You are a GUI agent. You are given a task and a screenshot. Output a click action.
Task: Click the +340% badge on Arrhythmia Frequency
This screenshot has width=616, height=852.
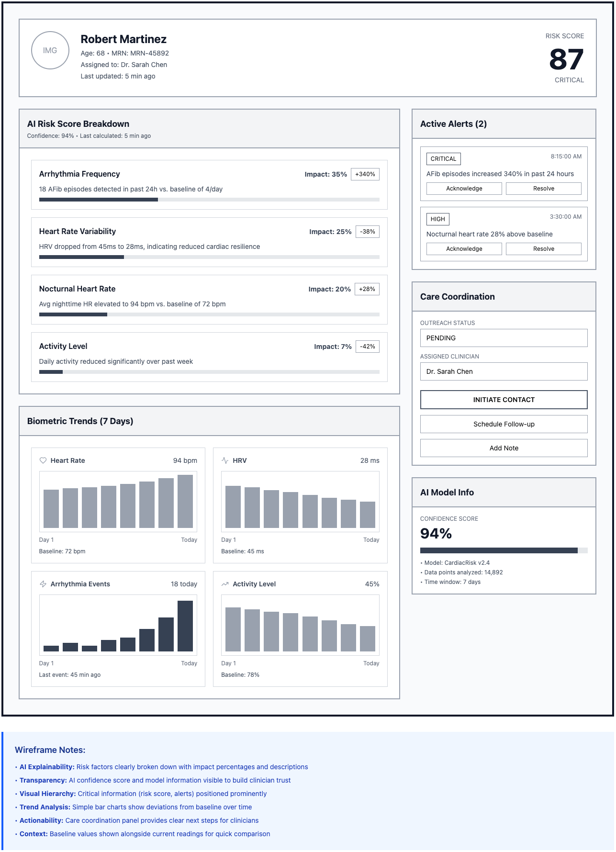365,174
